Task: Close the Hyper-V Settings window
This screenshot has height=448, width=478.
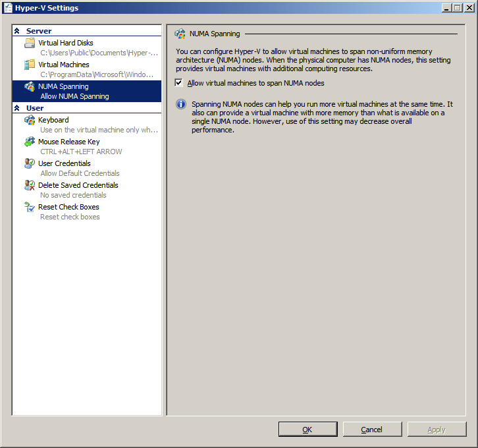Action: [x=469, y=8]
